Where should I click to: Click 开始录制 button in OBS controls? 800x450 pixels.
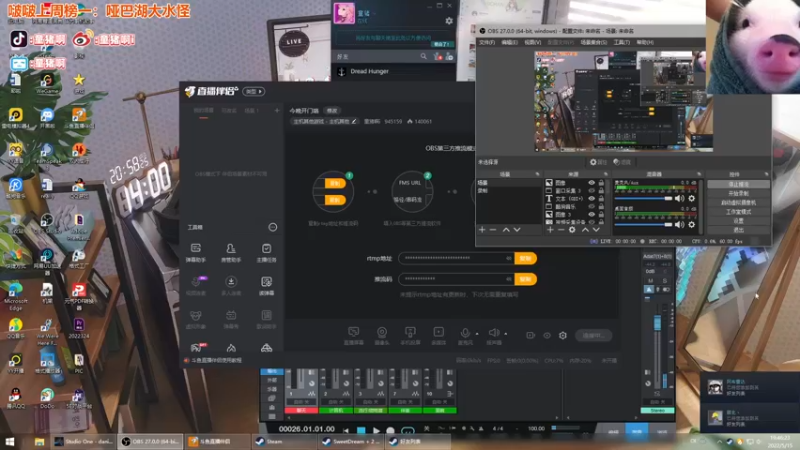pos(738,193)
